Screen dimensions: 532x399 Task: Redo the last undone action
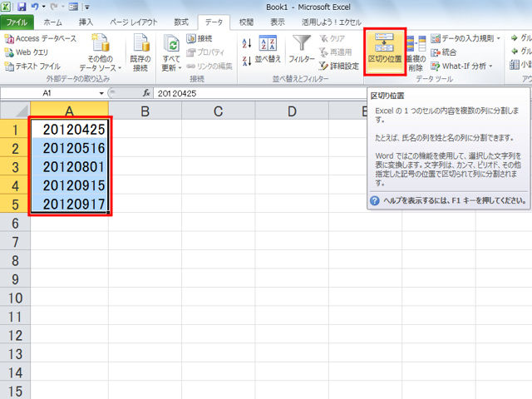click(x=54, y=7)
